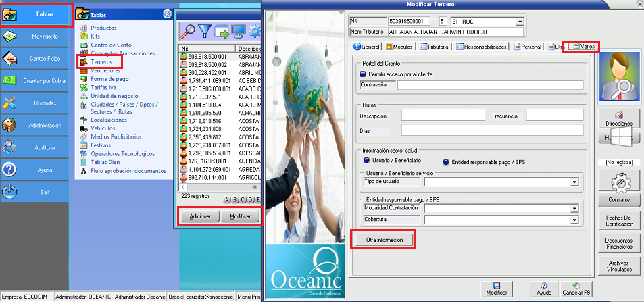644x302 pixels.
Task: Switch to the Tributaria tab
Action: coord(434,47)
